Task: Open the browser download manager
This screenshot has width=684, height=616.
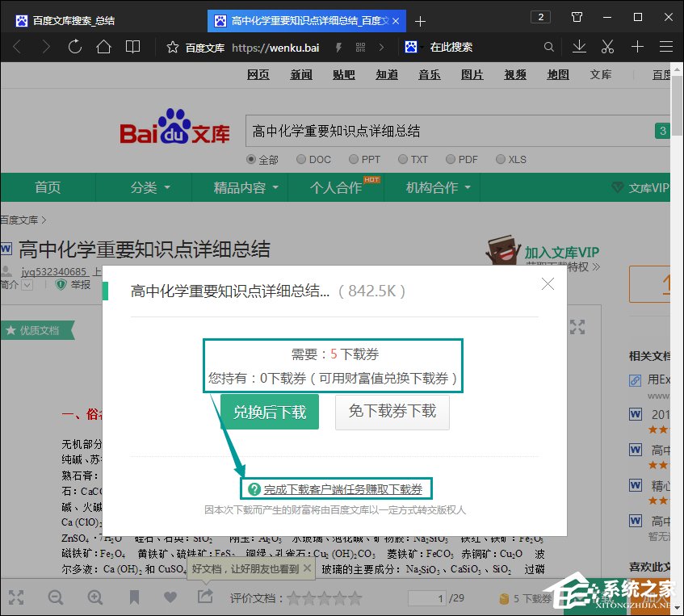Action: pos(579,47)
